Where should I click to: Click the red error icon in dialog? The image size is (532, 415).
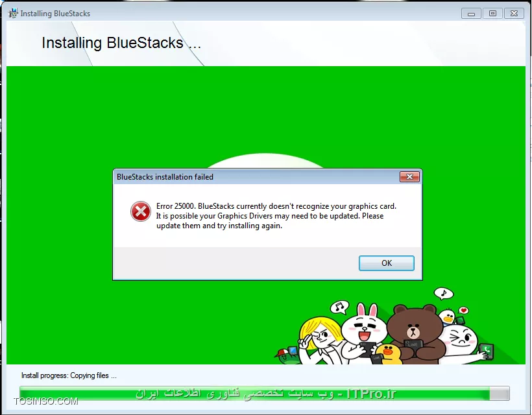[x=141, y=211]
